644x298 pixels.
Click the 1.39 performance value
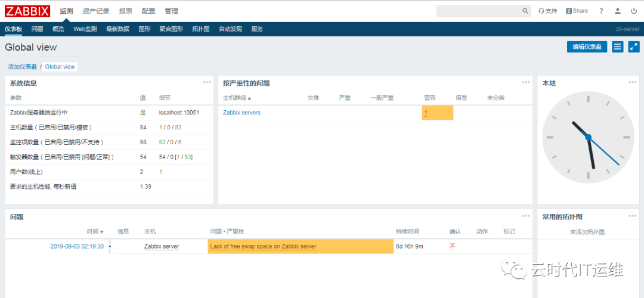pos(145,187)
